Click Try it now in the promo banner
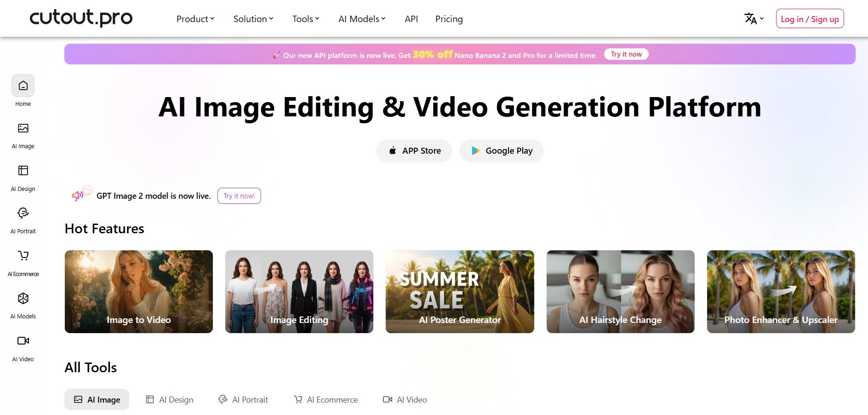This screenshot has height=415, width=868. (x=626, y=54)
